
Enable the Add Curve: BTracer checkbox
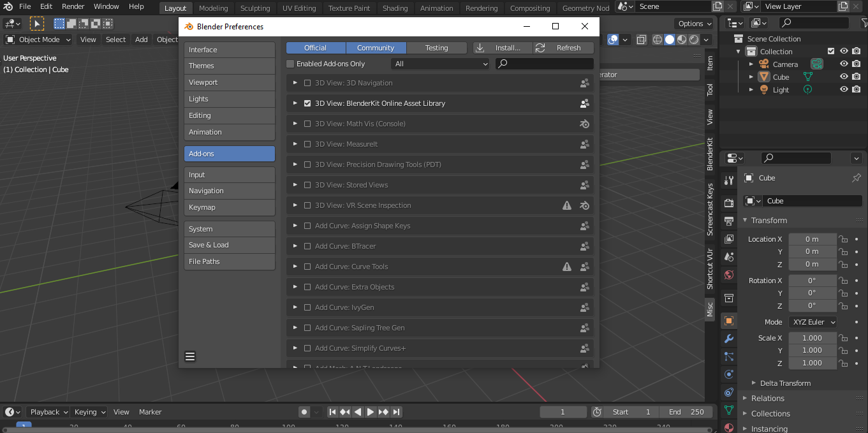click(307, 246)
